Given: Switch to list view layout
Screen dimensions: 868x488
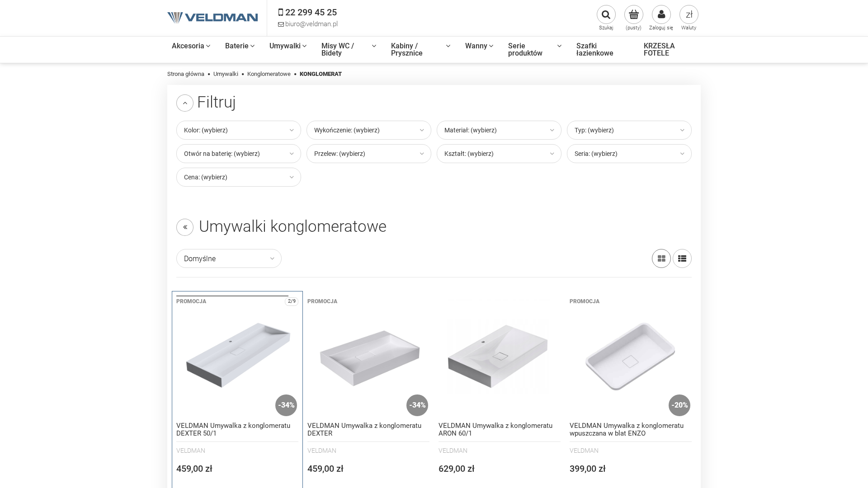Looking at the screenshot, I should pyautogui.click(x=682, y=258).
